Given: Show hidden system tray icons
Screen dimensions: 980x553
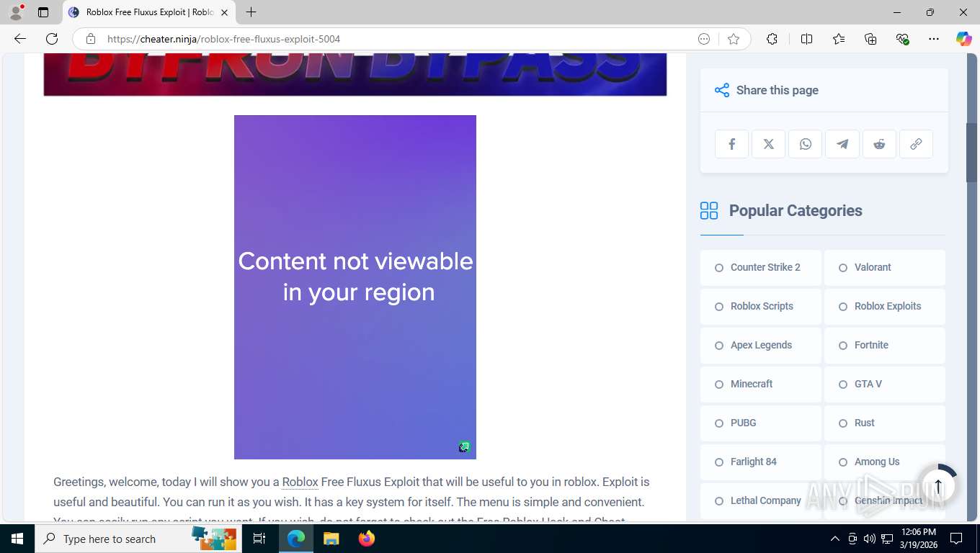Looking at the screenshot, I should coord(835,539).
